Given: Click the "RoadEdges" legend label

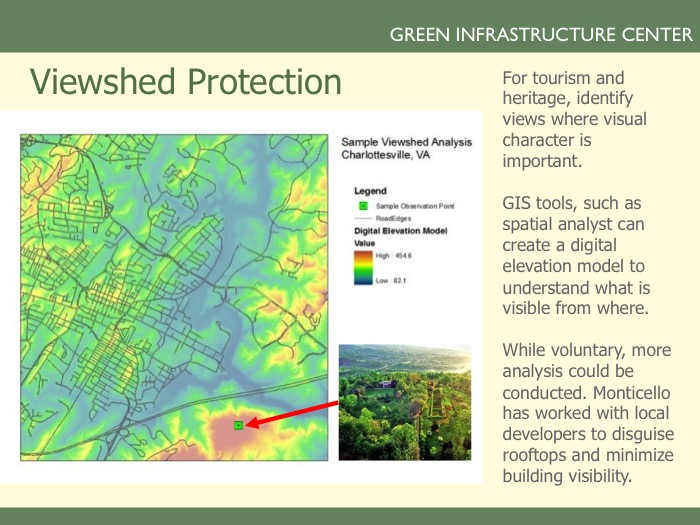Looking at the screenshot, I should click(x=394, y=216).
